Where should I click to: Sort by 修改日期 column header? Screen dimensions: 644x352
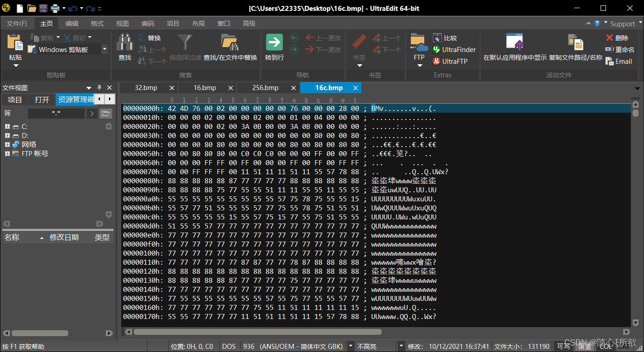tap(70, 237)
